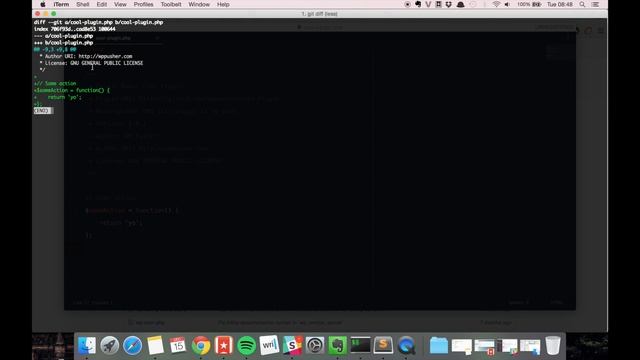
Task: Open Spotify from the Dock
Action: tap(247, 345)
